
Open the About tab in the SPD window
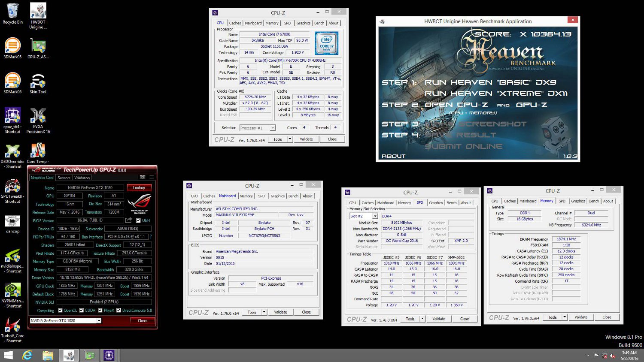pos(466,203)
